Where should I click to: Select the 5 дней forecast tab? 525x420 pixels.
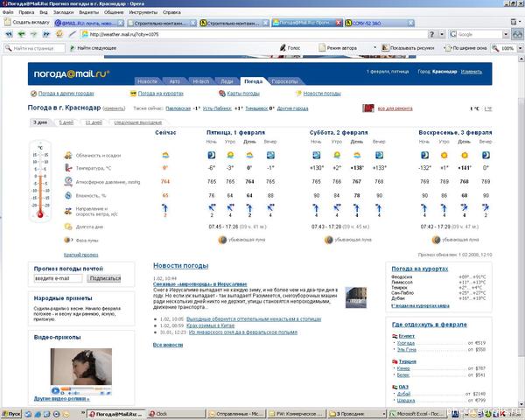[x=66, y=122]
